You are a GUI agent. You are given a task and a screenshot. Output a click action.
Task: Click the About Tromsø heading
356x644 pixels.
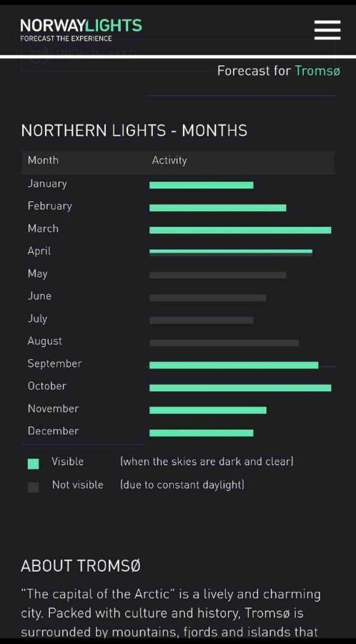point(80,566)
